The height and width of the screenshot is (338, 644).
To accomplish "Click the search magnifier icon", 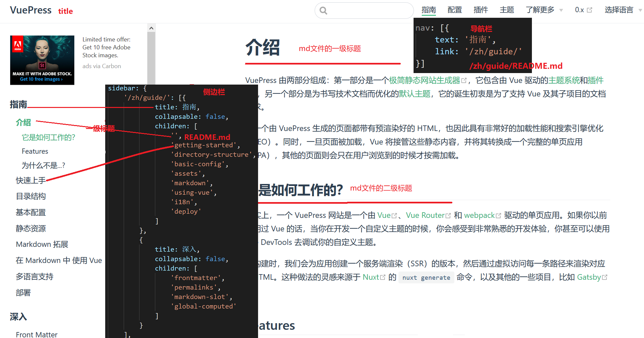I will (x=323, y=11).
